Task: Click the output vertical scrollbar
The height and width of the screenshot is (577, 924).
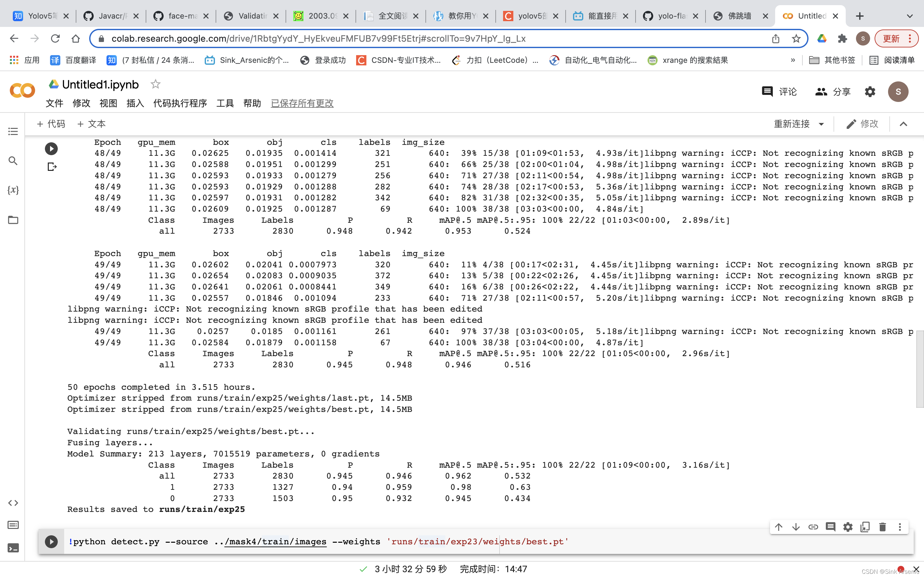Action: tap(920, 369)
